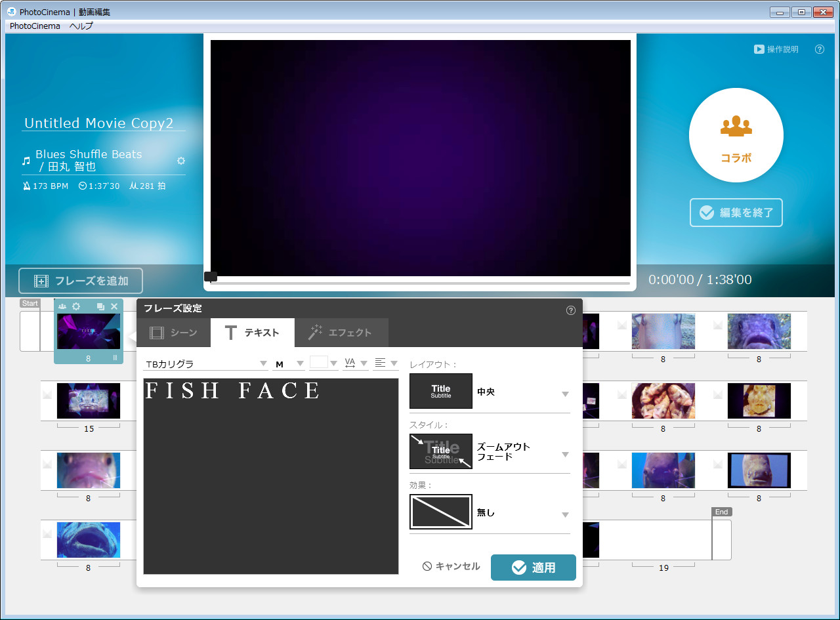Open help from the phrase settings panel question mark
The width and height of the screenshot is (840, 620).
tap(570, 310)
